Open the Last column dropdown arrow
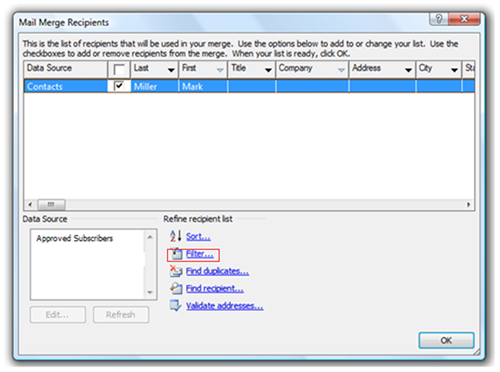The height and width of the screenshot is (372, 500). click(171, 70)
